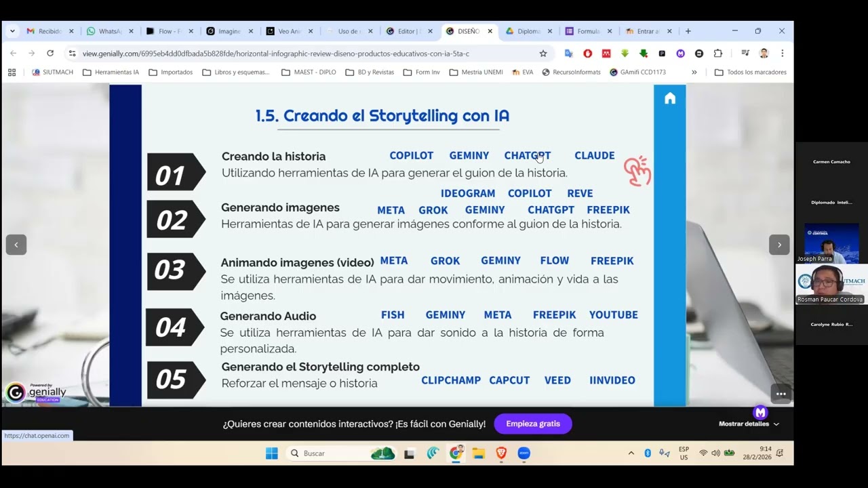Click the IINVIDEO link

tap(612, 380)
